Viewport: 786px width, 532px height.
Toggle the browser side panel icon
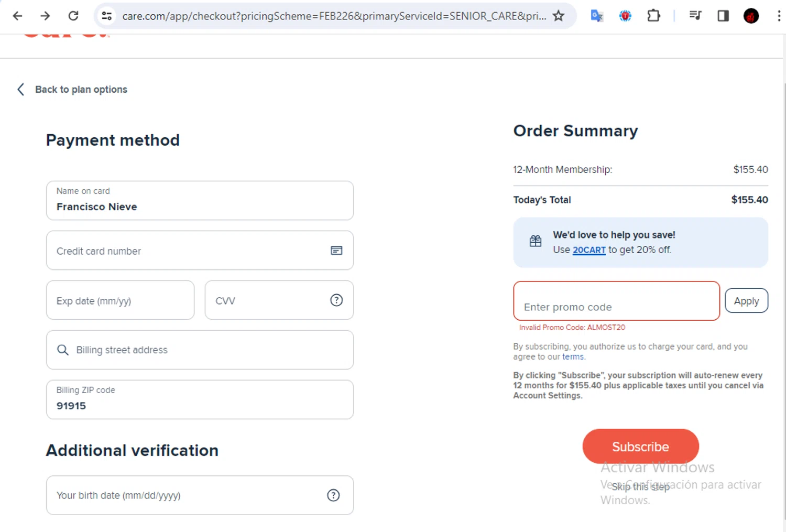click(723, 16)
